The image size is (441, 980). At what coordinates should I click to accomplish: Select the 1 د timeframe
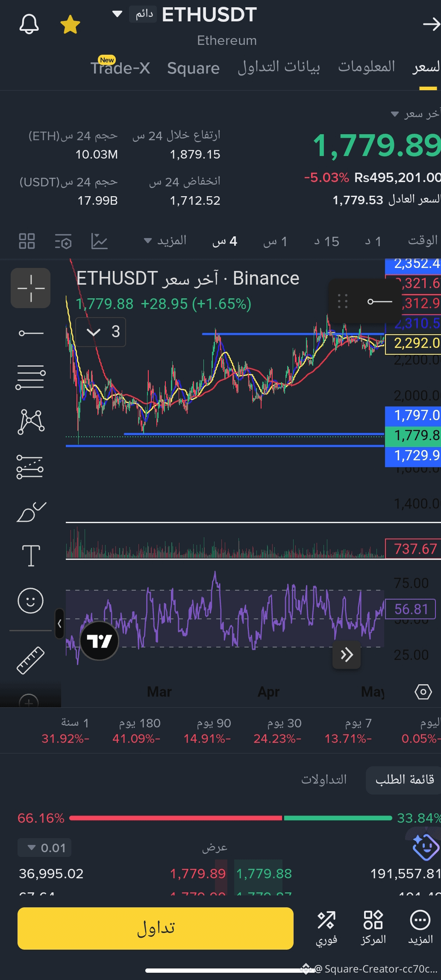pos(373,242)
